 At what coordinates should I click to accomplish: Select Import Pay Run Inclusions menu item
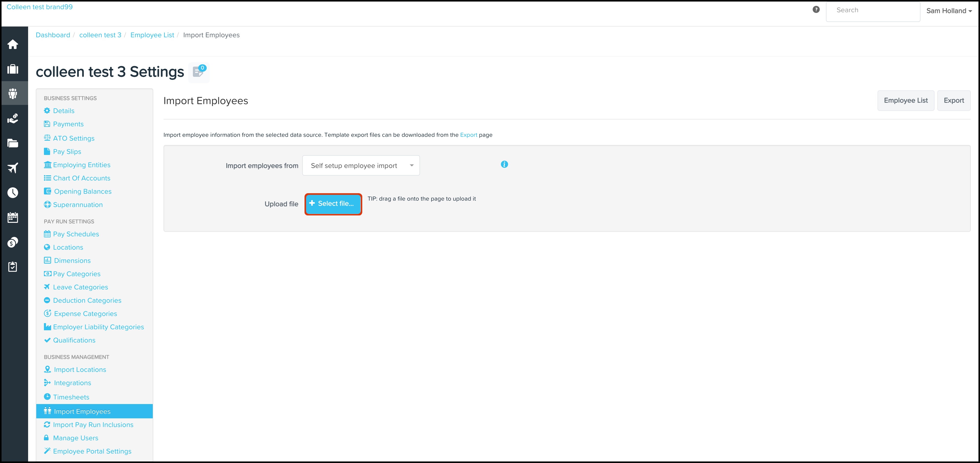coord(93,425)
